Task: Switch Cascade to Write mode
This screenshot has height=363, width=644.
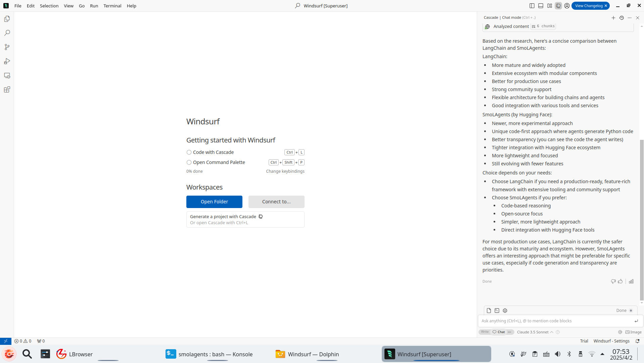Action: click(x=485, y=332)
